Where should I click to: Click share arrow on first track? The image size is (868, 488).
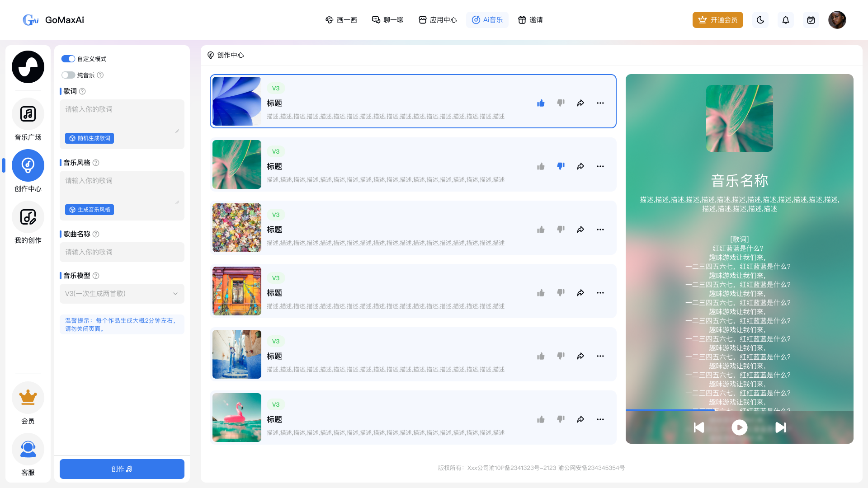tap(580, 103)
